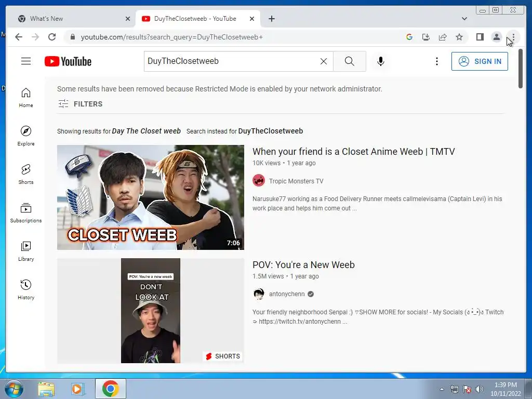Open the Action Center flag tray icon

(467, 389)
